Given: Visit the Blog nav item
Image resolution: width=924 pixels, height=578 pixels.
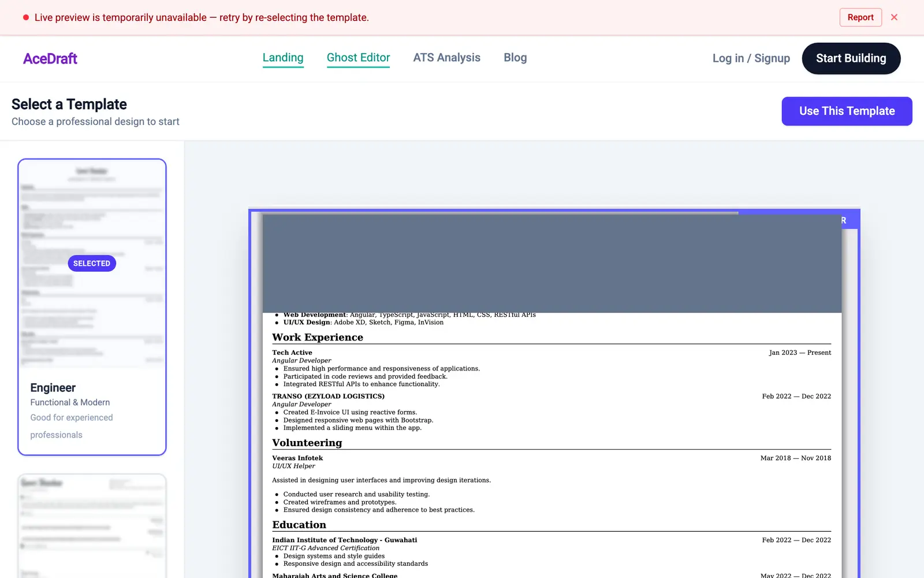Looking at the screenshot, I should pyautogui.click(x=515, y=58).
